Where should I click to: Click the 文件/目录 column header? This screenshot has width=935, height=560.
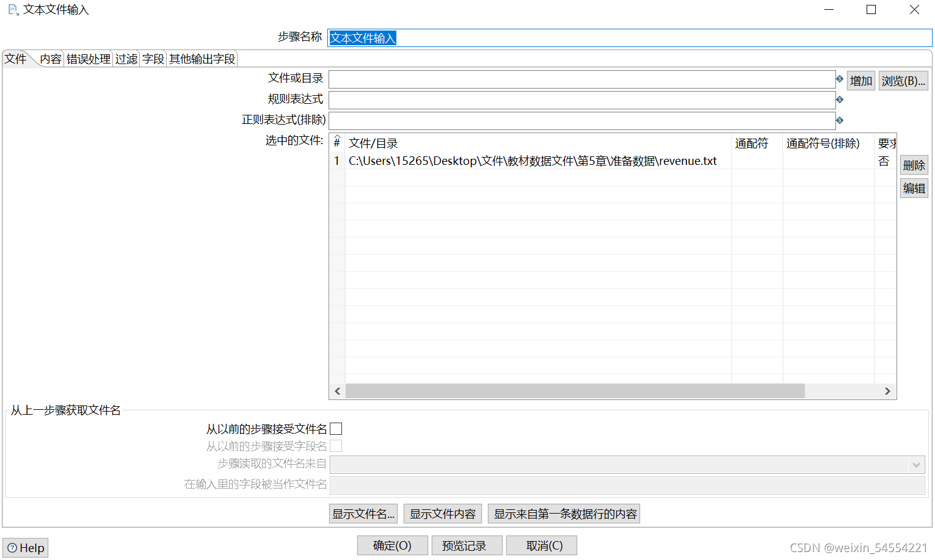[538, 143]
